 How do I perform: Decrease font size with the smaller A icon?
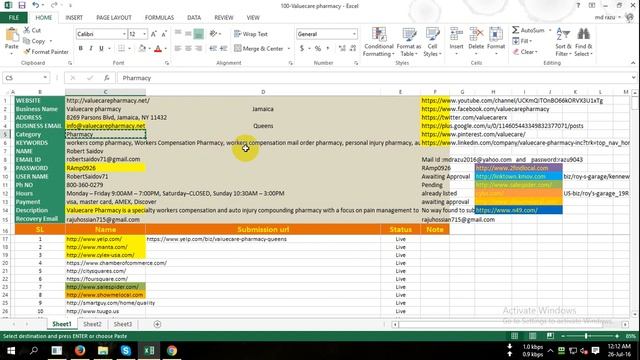(164, 34)
